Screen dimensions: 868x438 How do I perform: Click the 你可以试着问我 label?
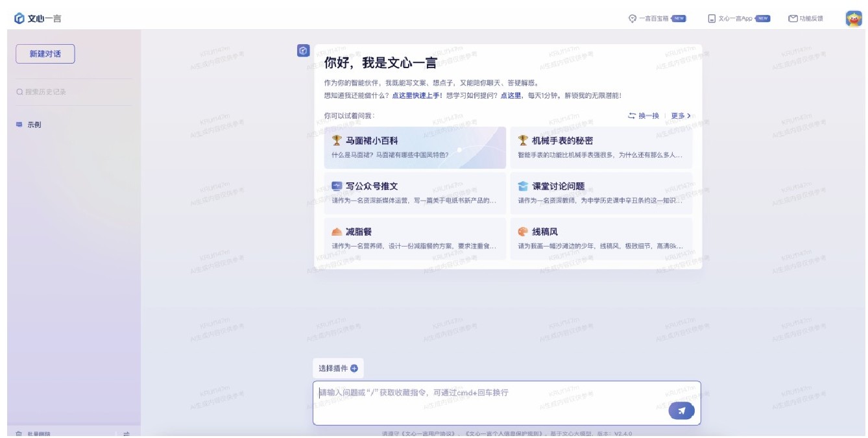pos(350,116)
